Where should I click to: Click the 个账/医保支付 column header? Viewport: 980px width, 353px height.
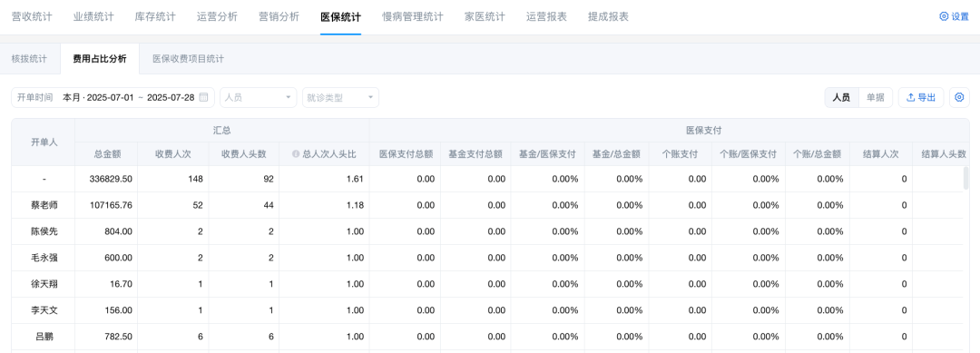click(748, 153)
